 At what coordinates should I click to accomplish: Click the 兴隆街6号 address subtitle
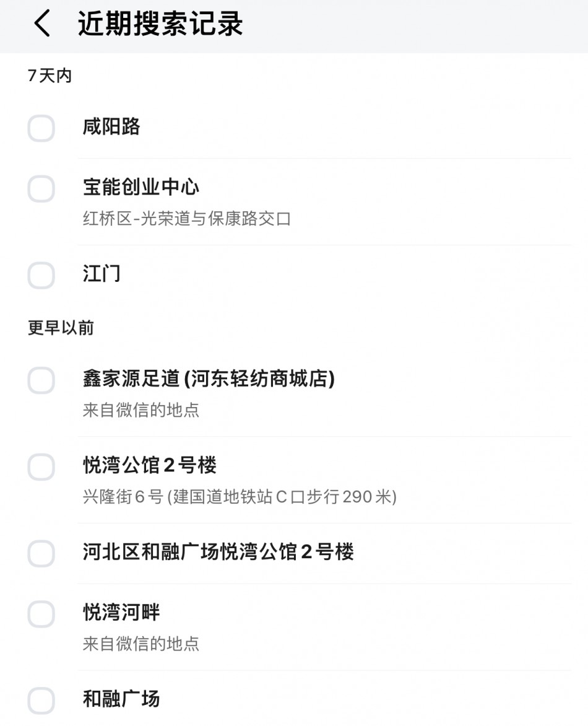tap(240, 497)
